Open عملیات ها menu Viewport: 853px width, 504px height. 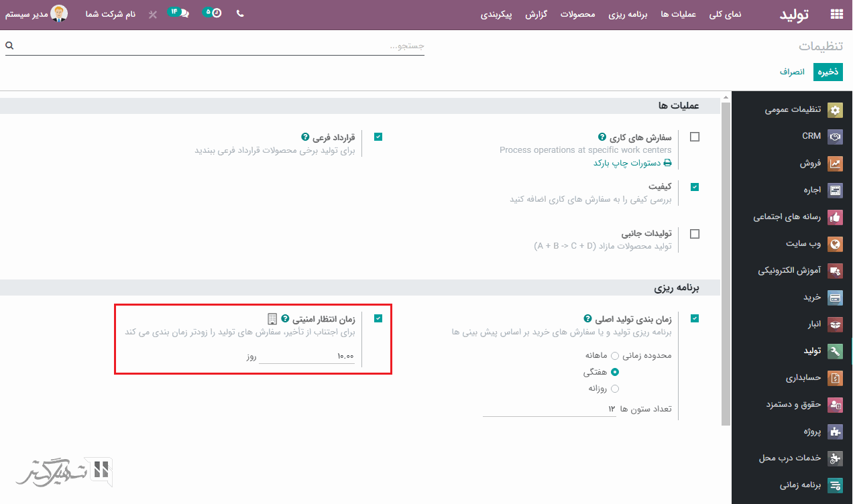coord(678,14)
